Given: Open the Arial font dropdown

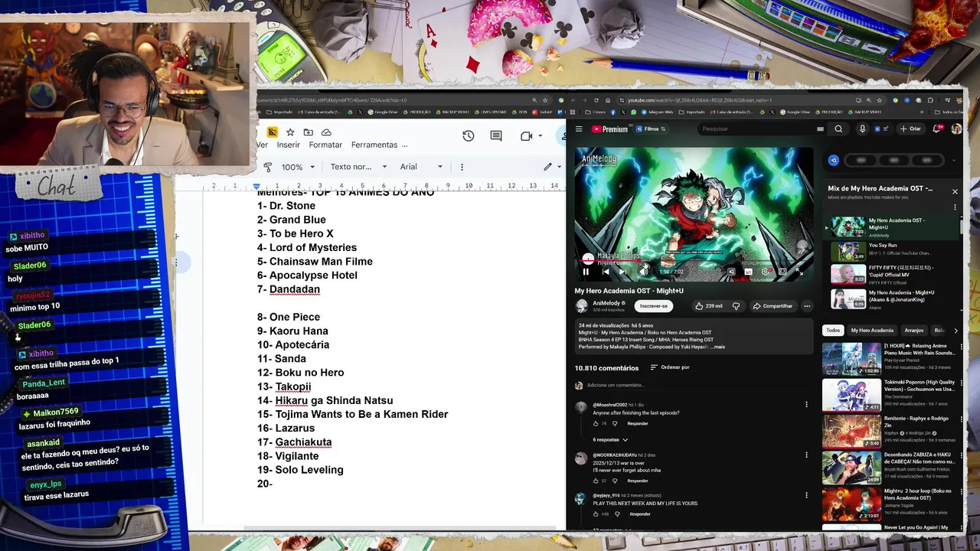Looking at the screenshot, I should coord(421,167).
